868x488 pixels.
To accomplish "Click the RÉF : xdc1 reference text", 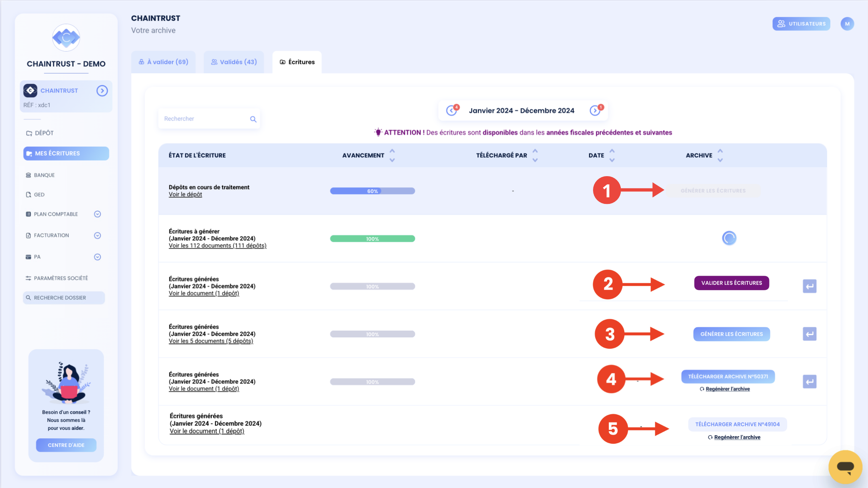I will pyautogui.click(x=37, y=105).
